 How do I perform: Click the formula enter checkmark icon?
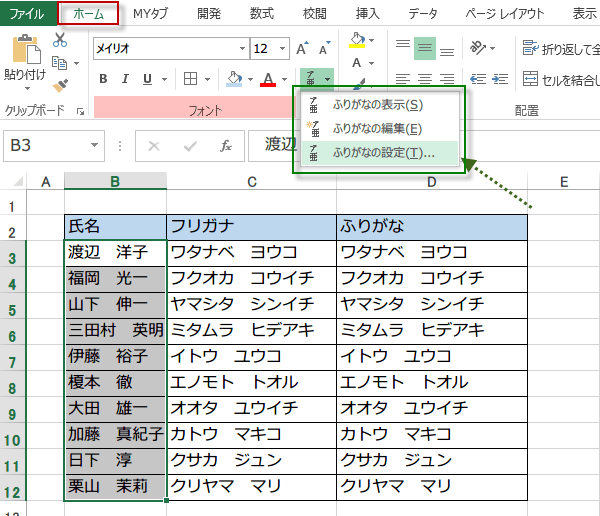190,146
